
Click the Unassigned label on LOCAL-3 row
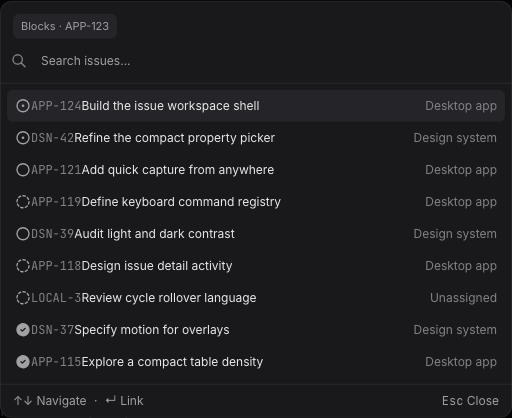[463, 298]
